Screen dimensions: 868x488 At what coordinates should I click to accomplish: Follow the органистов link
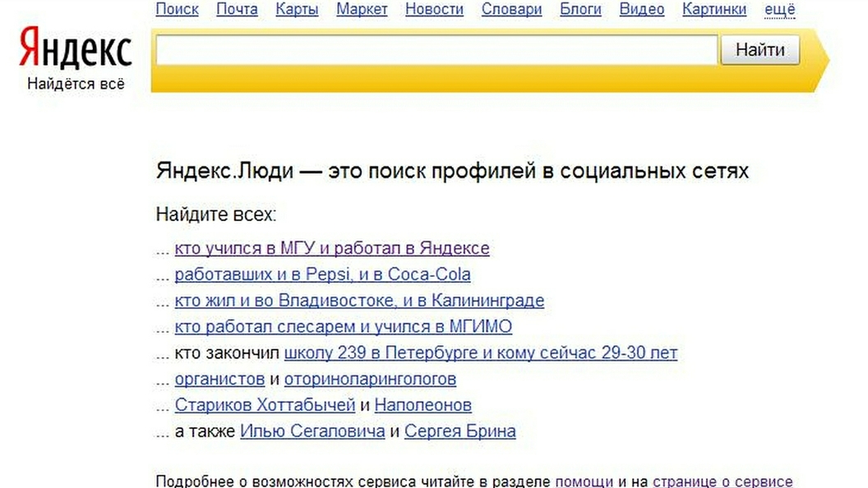pos(219,379)
